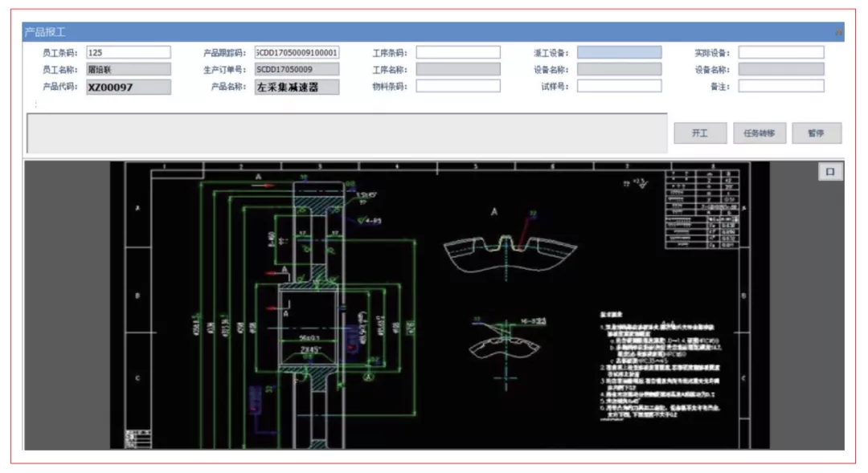Click 设备名称 field under 实际设备
The image size is (868, 473).
click(x=781, y=69)
